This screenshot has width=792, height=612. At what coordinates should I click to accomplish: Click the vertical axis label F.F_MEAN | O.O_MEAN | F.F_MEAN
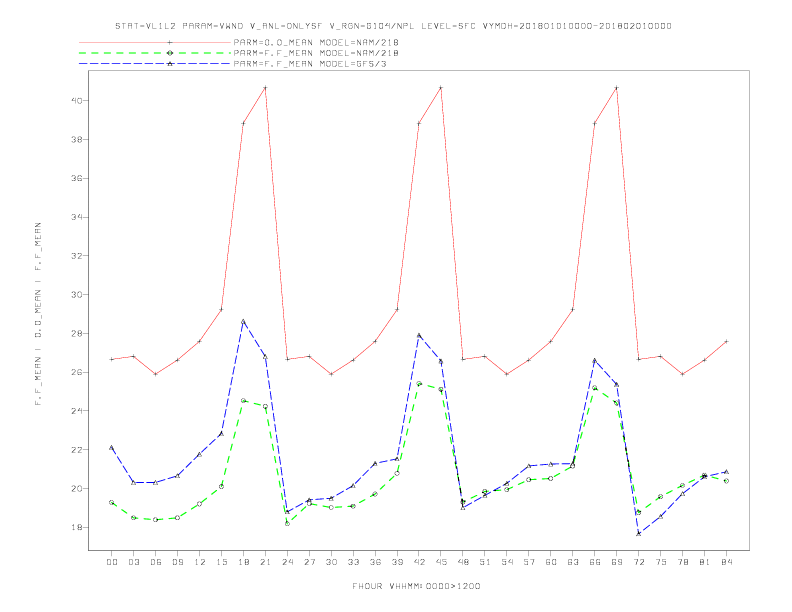pyautogui.click(x=38, y=314)
